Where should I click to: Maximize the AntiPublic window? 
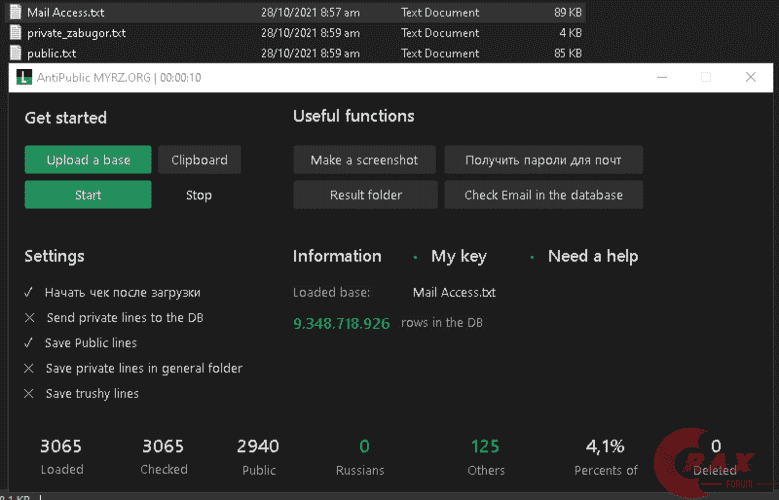[706, 78]
